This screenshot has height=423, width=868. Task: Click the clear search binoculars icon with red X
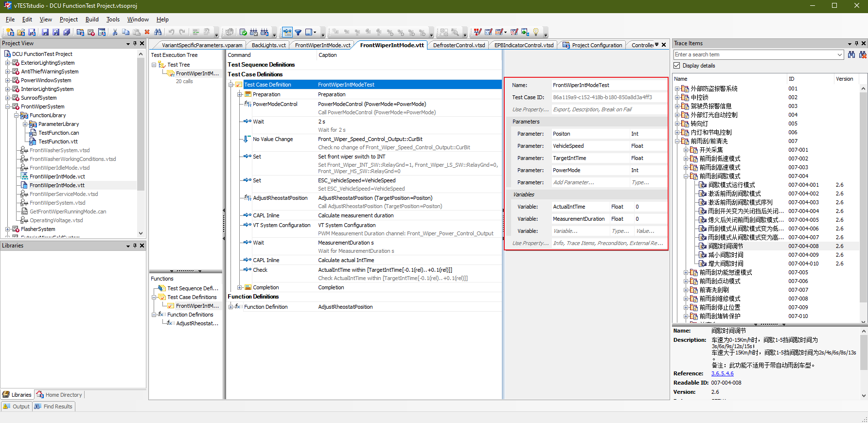pyautogui.click(x=863, y=54)
